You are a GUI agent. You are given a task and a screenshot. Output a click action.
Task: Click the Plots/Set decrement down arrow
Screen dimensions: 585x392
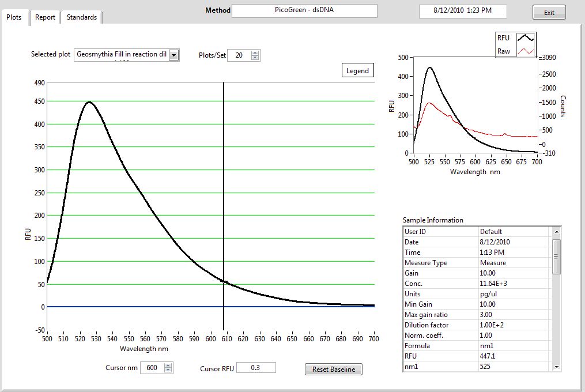(255, 58)
